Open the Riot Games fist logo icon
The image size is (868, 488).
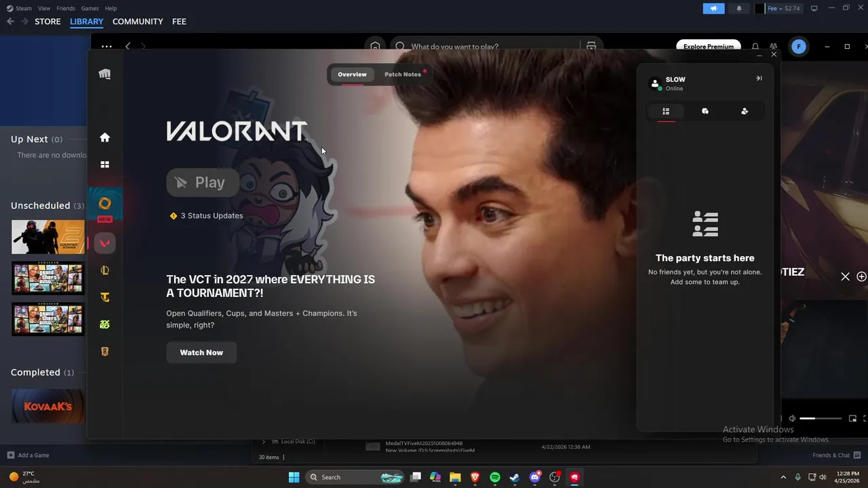pos(104,74)
